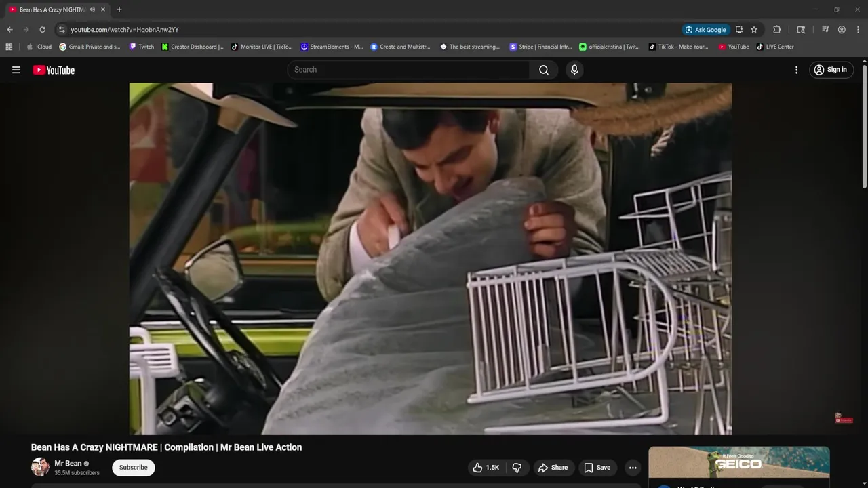This screenshot has height=488, width=868.
Task: Click the video title text
Action: [166, 447]
